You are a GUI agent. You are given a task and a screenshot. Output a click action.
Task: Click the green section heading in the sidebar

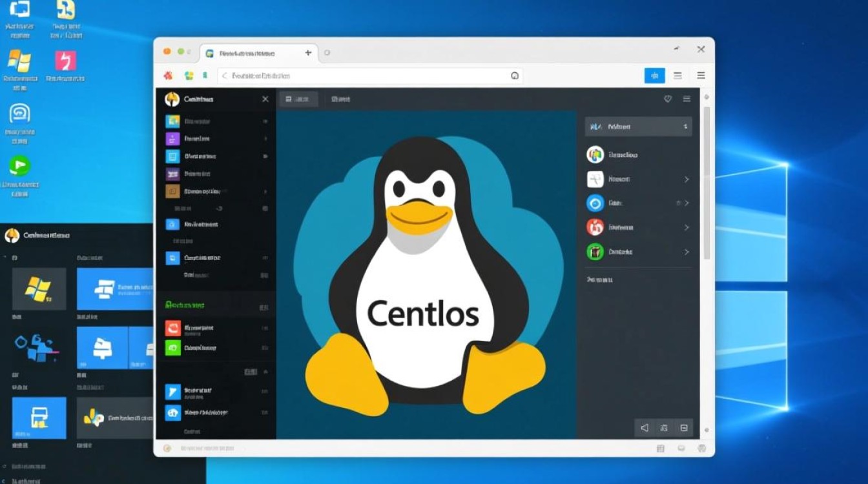point(185,305)
